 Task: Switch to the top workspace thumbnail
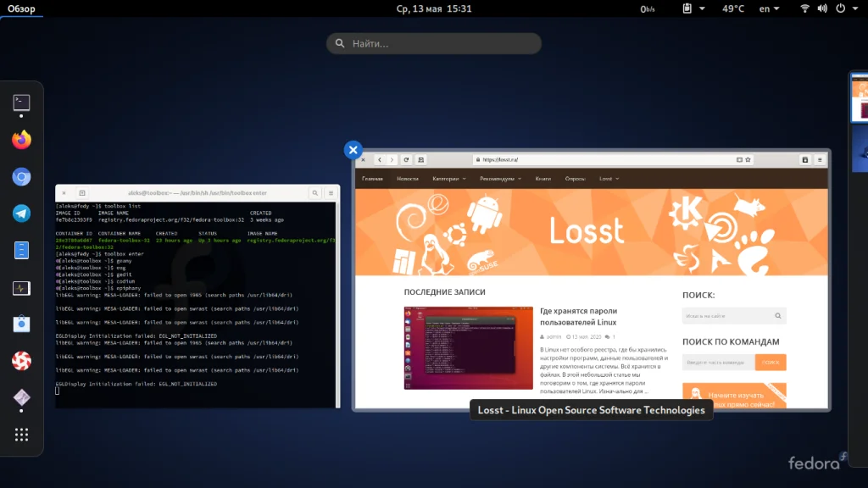[x=860, y=98]
